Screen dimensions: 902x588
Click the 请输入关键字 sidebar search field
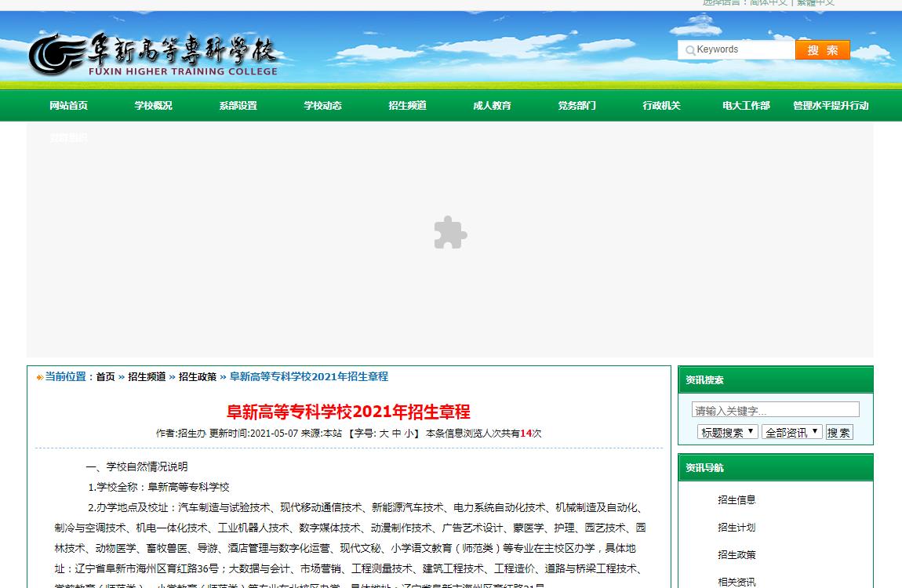click(x=775, y=410)
